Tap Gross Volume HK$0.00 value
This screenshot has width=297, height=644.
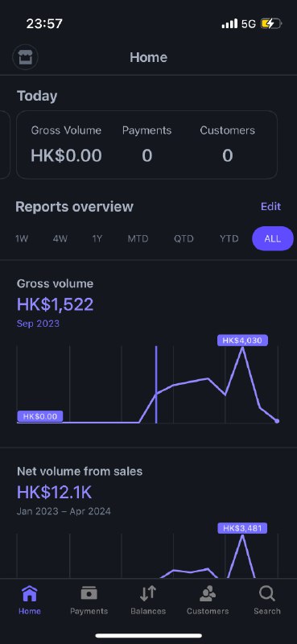click(66, 155)
